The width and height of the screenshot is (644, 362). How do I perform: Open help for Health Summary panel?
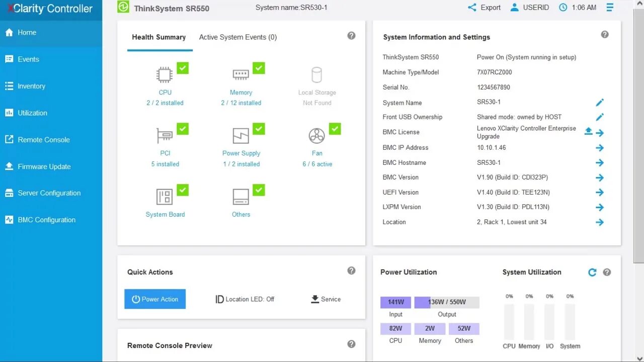pyautogui.click(x=352, y=36)
